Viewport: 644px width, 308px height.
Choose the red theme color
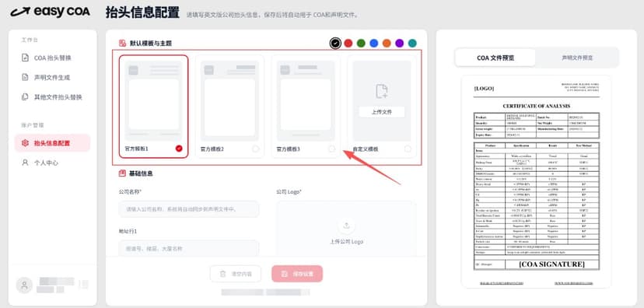348,43
